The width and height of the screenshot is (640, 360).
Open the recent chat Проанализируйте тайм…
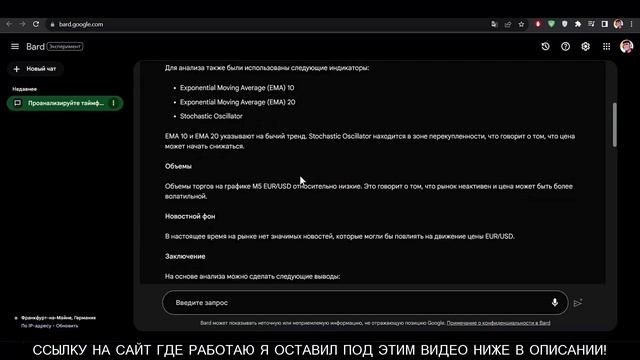tap(65, 103)
